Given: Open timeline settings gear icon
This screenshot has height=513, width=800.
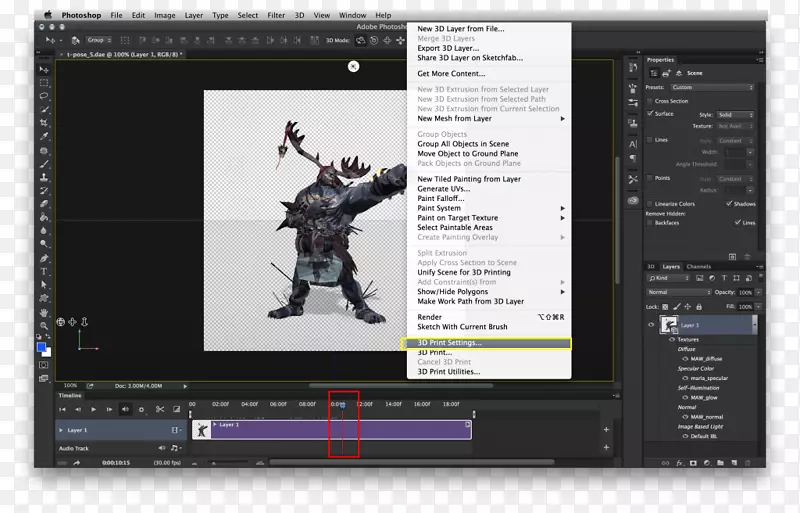Looking at the screenshot, I should pos(141,409).
